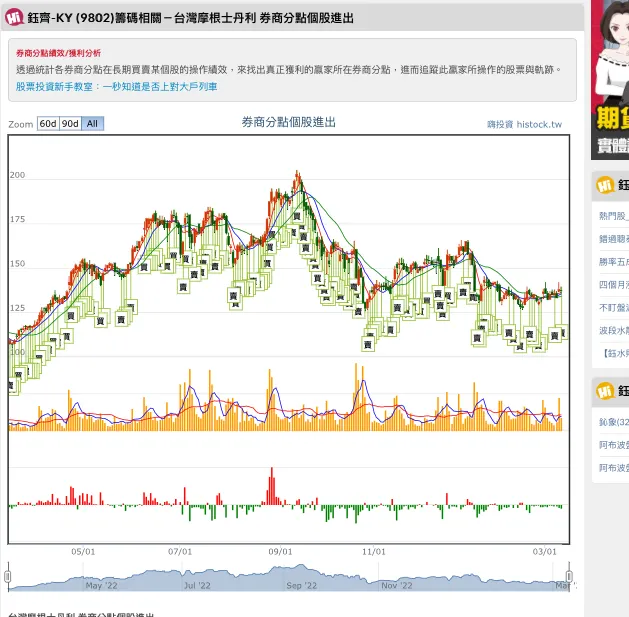Click the 03/01 date axis label
Image resolution: width=629 pixels, height=617 pixels.
(x=544, y=552)
